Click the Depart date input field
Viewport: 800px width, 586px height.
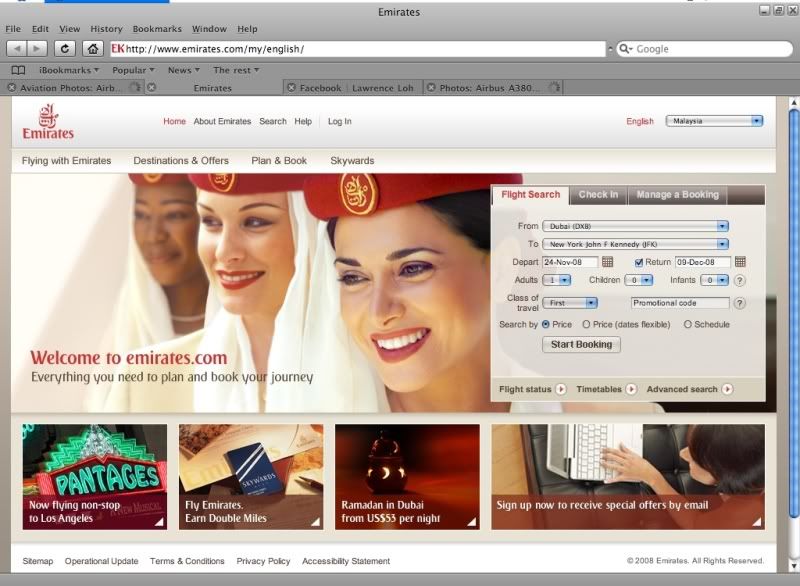570,262
